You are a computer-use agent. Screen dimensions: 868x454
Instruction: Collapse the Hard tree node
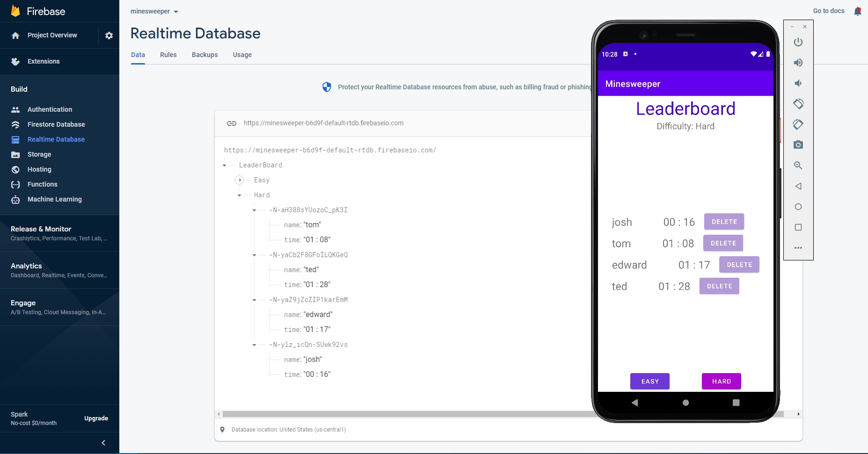(240, 195)
